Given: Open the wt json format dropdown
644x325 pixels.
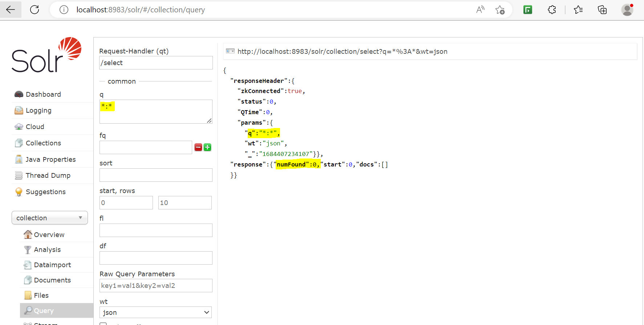Looking at the screenshot, I should (155, 312).
